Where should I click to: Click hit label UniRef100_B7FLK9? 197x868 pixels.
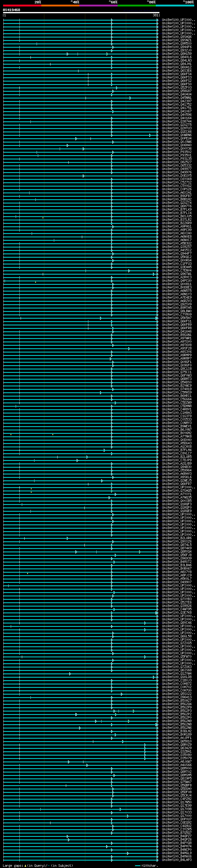176,210
